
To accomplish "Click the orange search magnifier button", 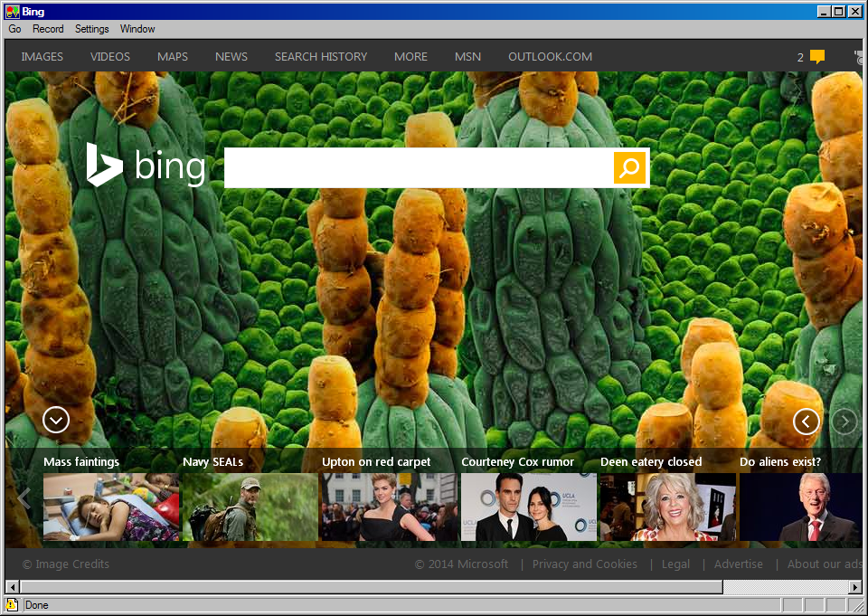I will [x=630, y=168].
